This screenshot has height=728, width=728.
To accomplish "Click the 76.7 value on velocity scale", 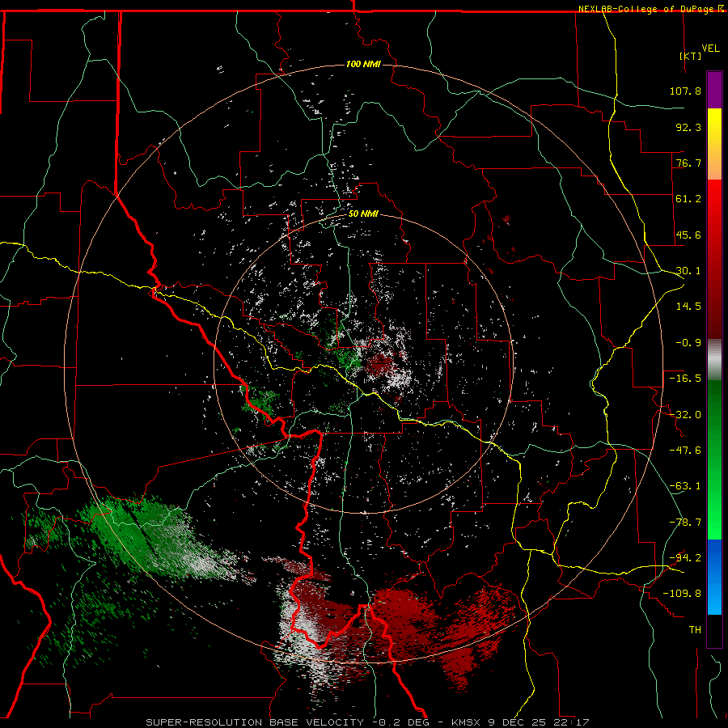I will [x=688, y=163].
